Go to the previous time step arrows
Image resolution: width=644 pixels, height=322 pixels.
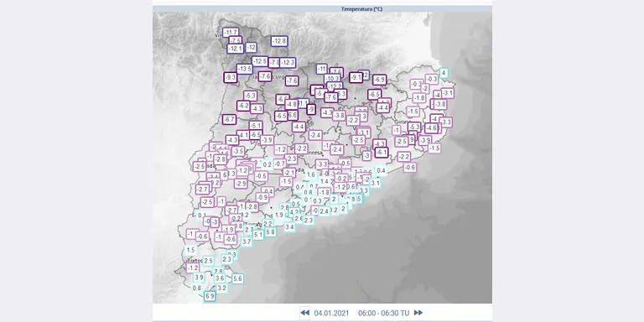point(304,313)
